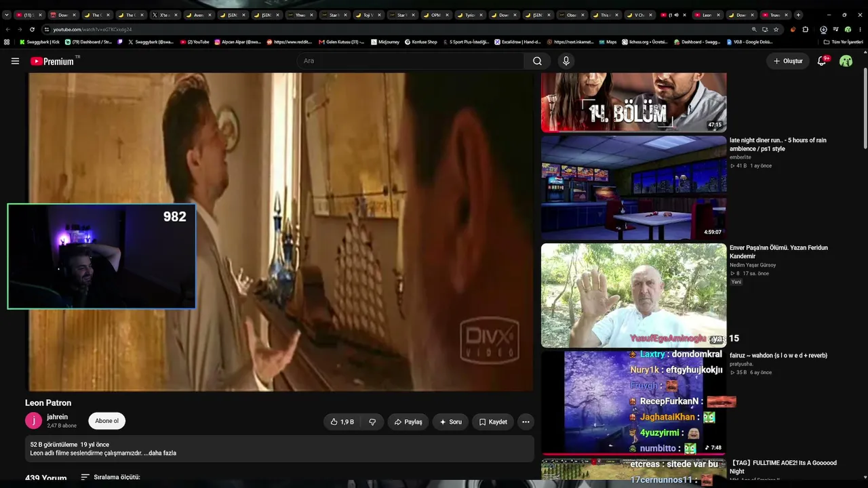Switch to the Obsc browser tab
The image size is (868, 488).
coord(573,15)
